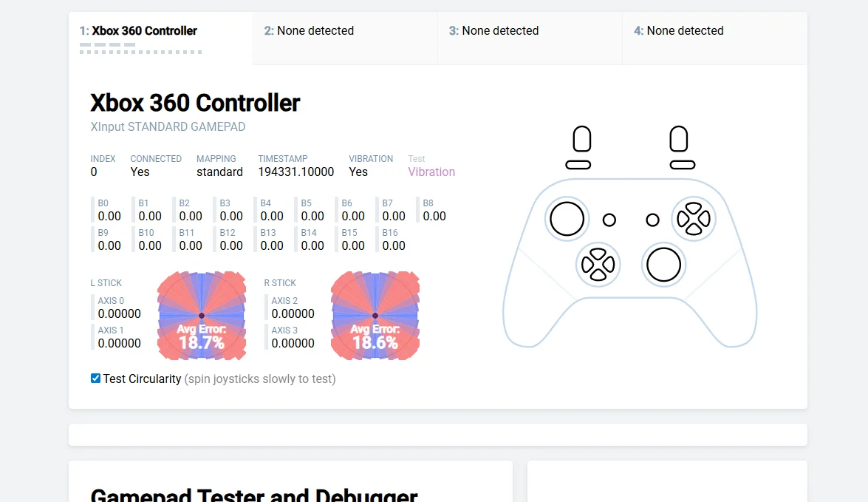Viewport: 868px width, 502px height.
Task: Switch to gamepad slot 4 tab
Action: [x=714, y=38]
